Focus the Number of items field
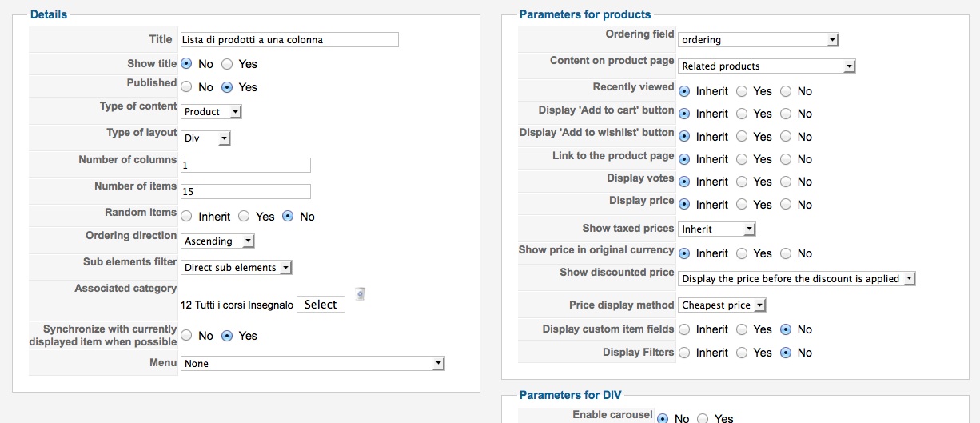This screenshot has height=423, width=980. [x=245, y=192]
